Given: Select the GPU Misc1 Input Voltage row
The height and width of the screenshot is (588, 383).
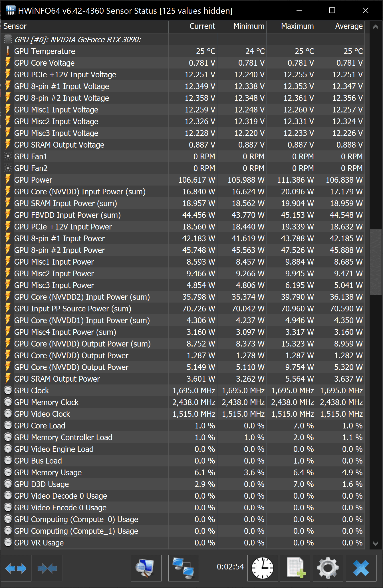Looking at the screenshot, I should coord(183,110).
